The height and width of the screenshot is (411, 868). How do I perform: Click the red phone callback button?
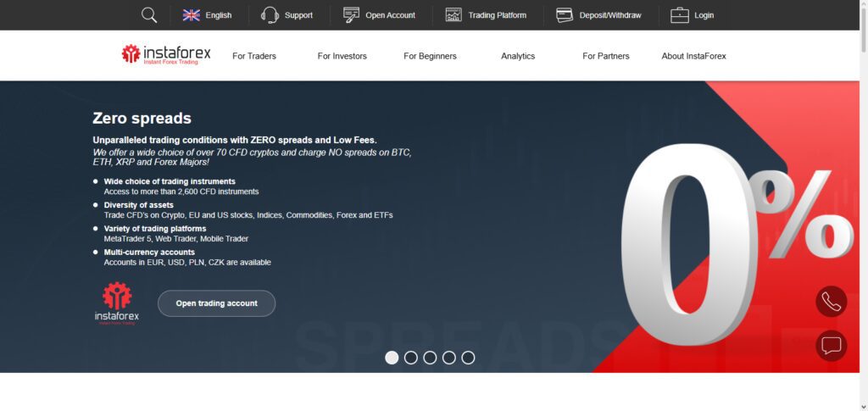831,302
